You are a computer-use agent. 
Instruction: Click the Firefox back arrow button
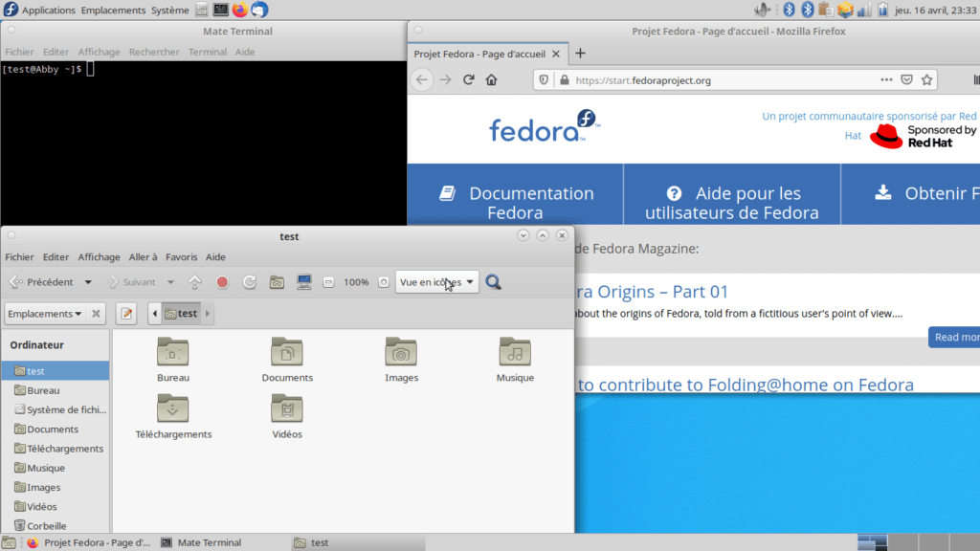point(422,80)
